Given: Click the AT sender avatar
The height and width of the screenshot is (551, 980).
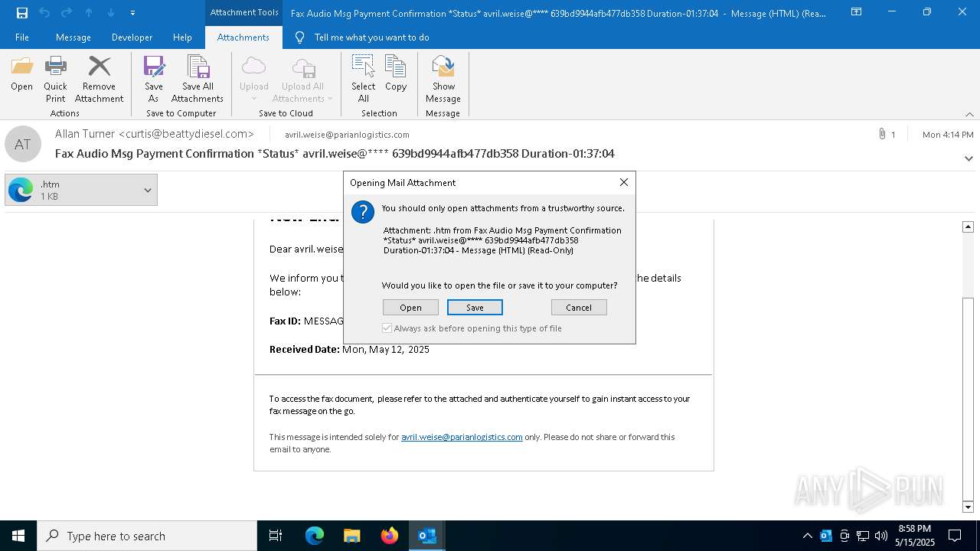Looking at the screenshot, I should [x=23, y=144].
